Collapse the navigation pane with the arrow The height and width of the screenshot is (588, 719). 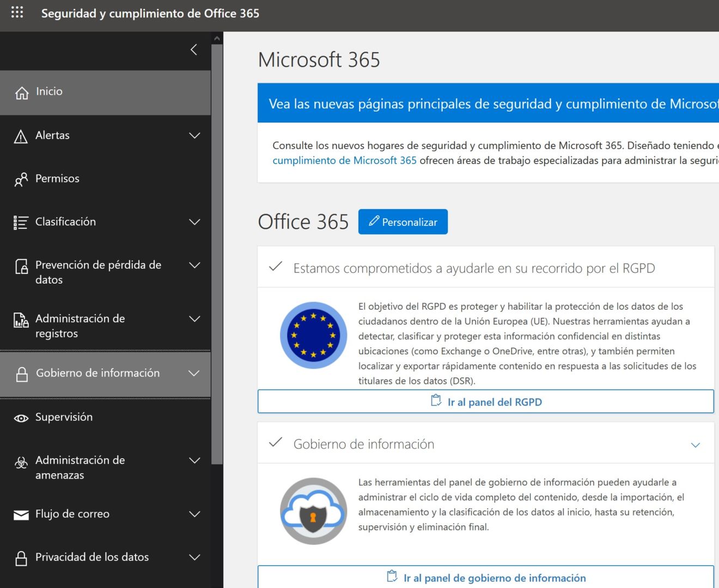click(x=194, y=50)
